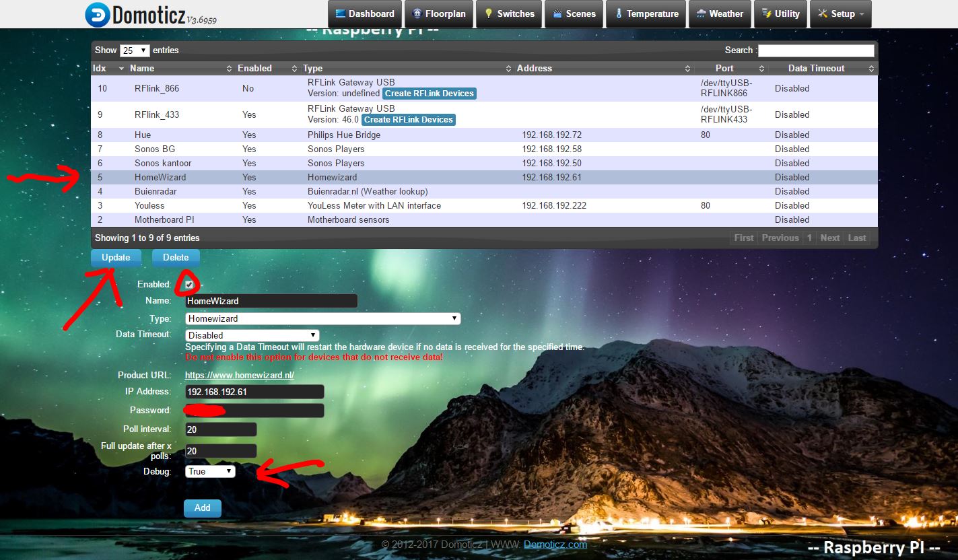Click address 192.168.192.72 cell
The height and width of the screenshot is (560, 958).
coord(552,135)
